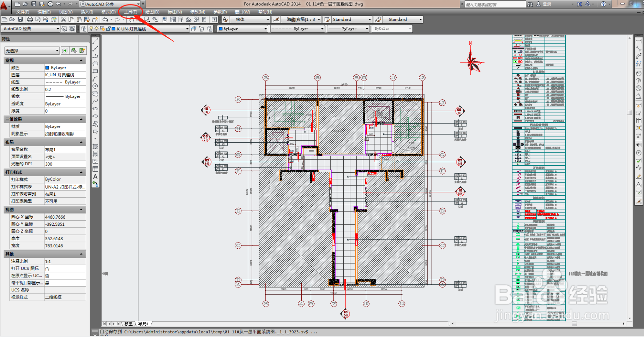Toggle layer lock padlock icon

(x=108, y=29)
